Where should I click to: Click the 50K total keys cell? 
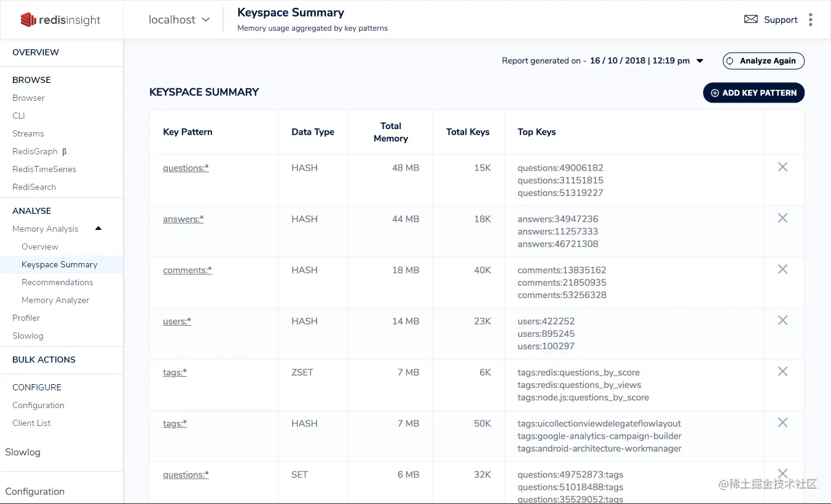482,423
